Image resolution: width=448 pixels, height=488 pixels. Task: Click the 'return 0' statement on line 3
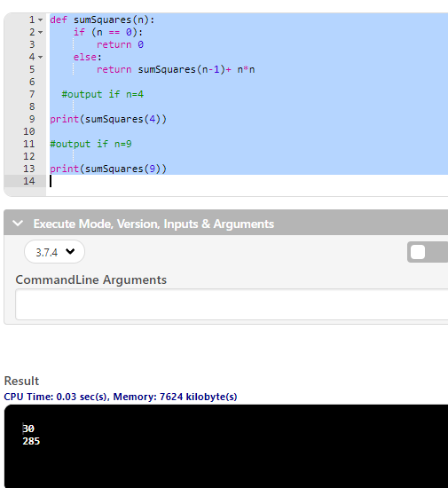pos(120,45)
